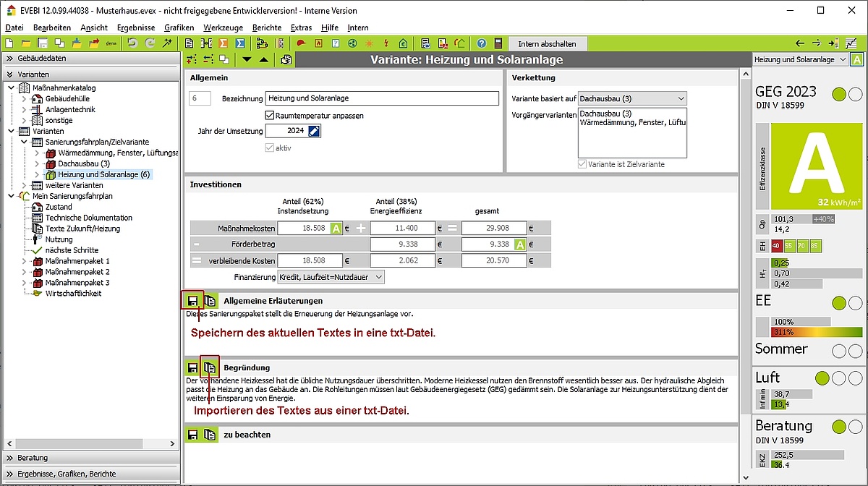Save Allgemeine Erläuterungen text to txt file
The image size is (868, 486).
[192, 300]
